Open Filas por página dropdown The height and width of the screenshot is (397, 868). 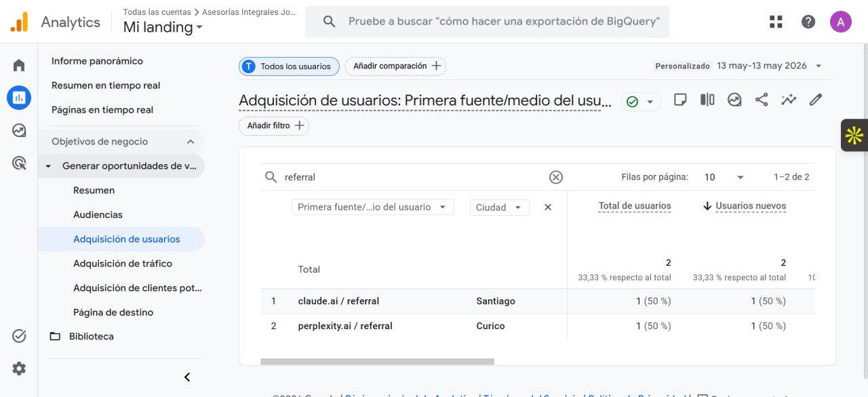[x=724, y=177]
